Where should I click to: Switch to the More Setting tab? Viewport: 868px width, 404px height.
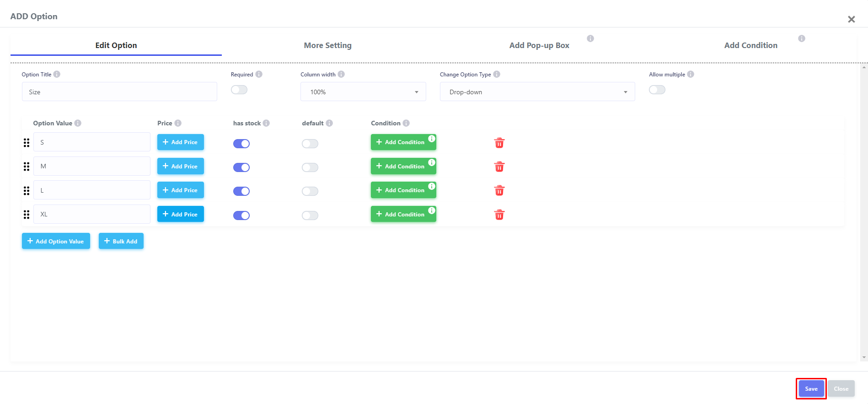click(328, 45)
